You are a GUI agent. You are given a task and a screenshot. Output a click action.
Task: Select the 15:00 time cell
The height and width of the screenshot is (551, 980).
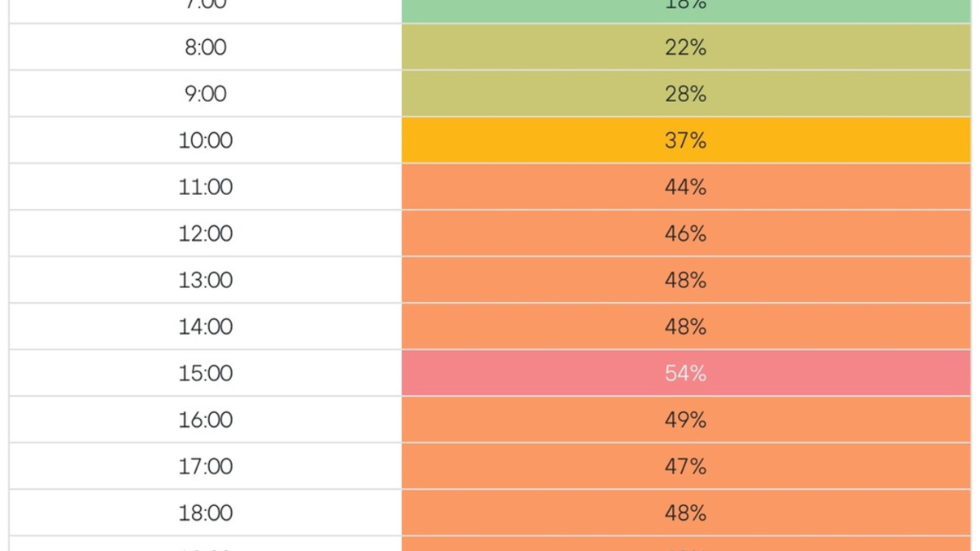click(x=206, y=373)
